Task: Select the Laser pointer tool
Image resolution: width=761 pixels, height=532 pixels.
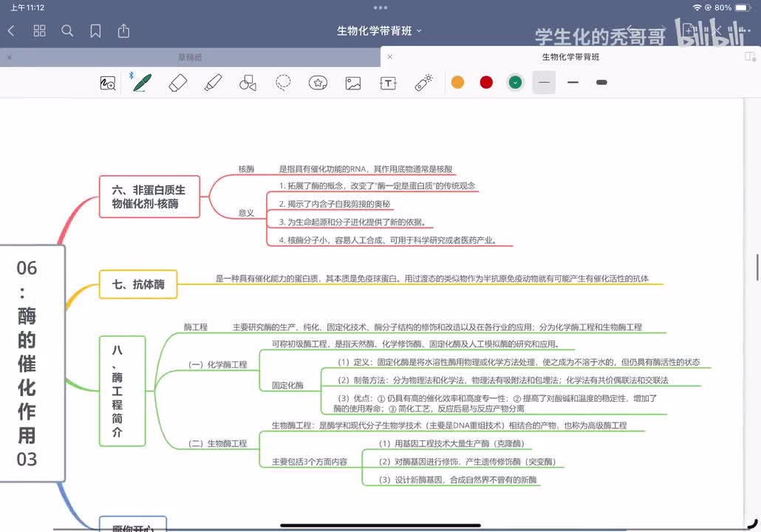Action: coord(423,83)
